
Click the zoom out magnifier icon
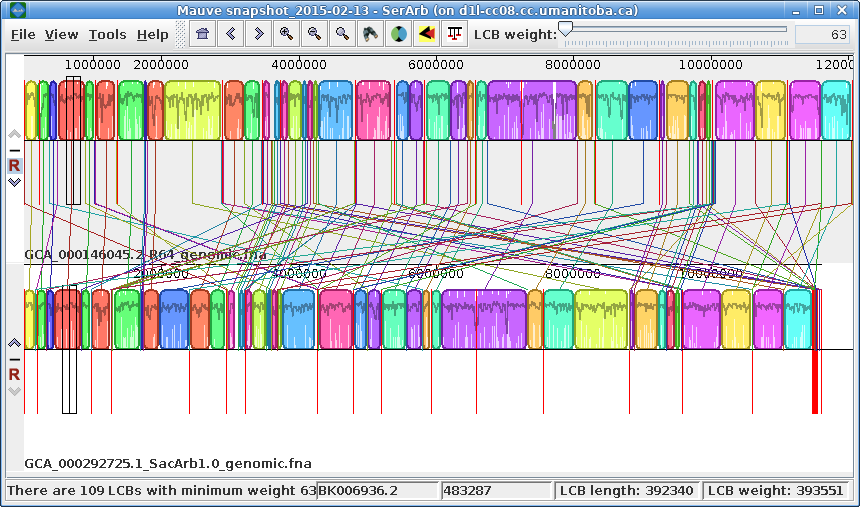coord(315,34)
